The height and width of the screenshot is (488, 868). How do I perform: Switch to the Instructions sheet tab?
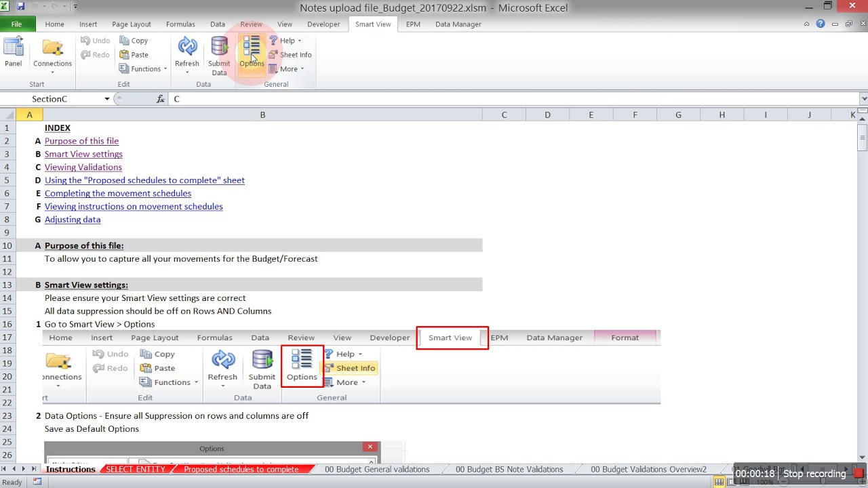pyautogui.click(x=71, y=469)
